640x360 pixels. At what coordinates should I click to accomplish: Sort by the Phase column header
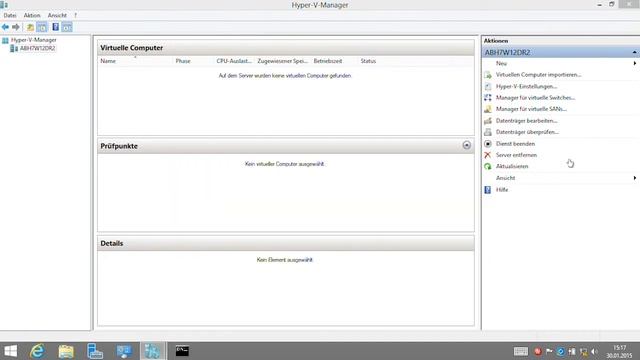[183, 61]
